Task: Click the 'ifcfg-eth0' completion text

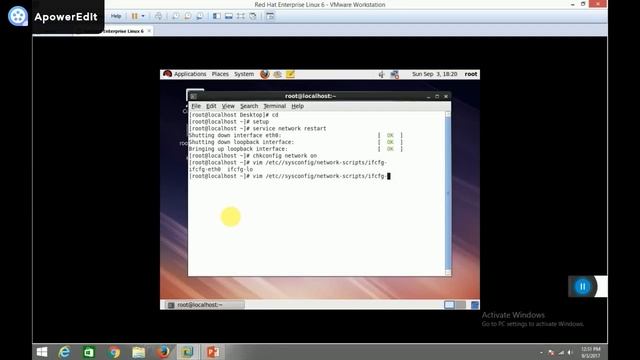Action: click(x=204, y=169)
